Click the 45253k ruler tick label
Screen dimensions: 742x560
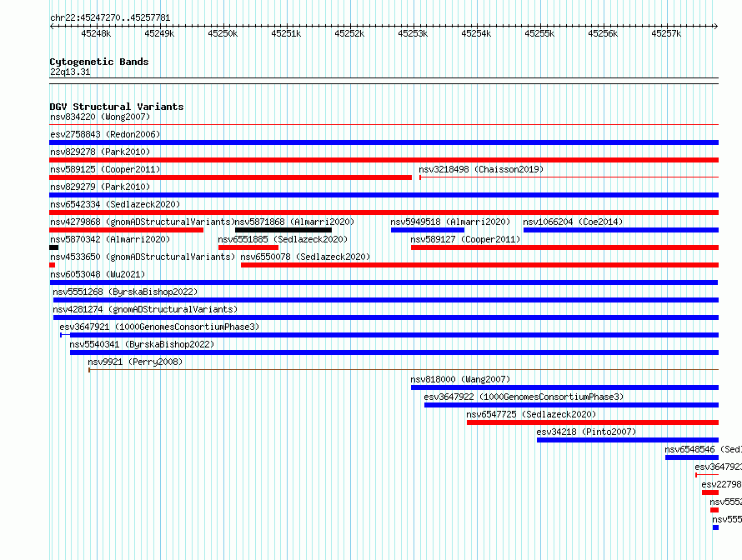(413, 33)
